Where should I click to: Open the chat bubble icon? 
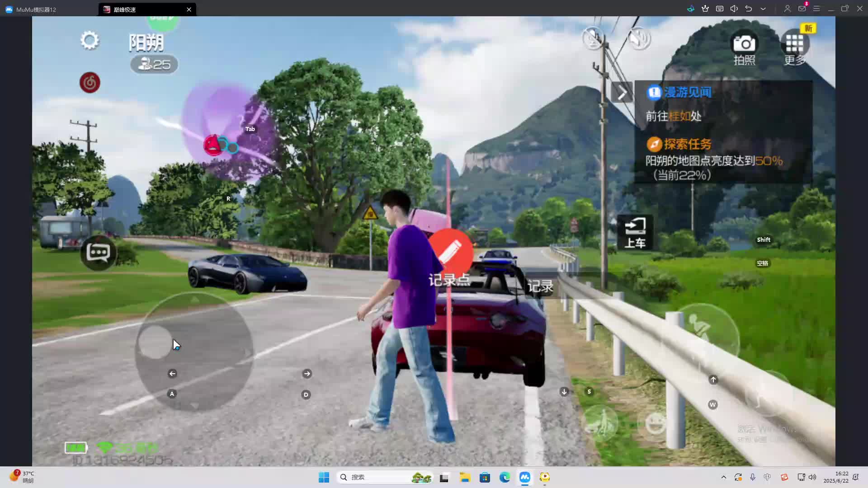(98, 253)
